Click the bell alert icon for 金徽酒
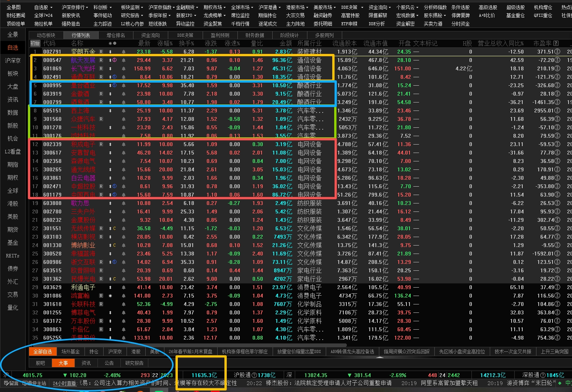The image size is (572, 392). [x=123, y=94]
